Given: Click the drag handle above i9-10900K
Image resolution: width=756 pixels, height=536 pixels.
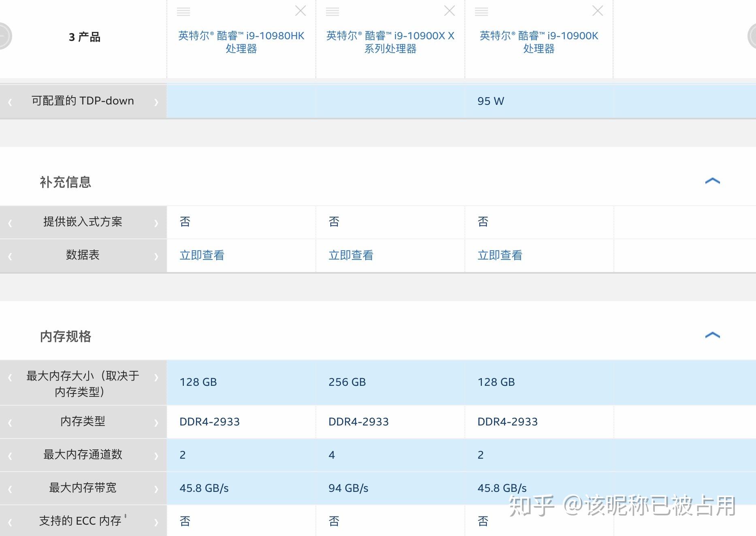Looking at the screenshot, I should point(481,11).
